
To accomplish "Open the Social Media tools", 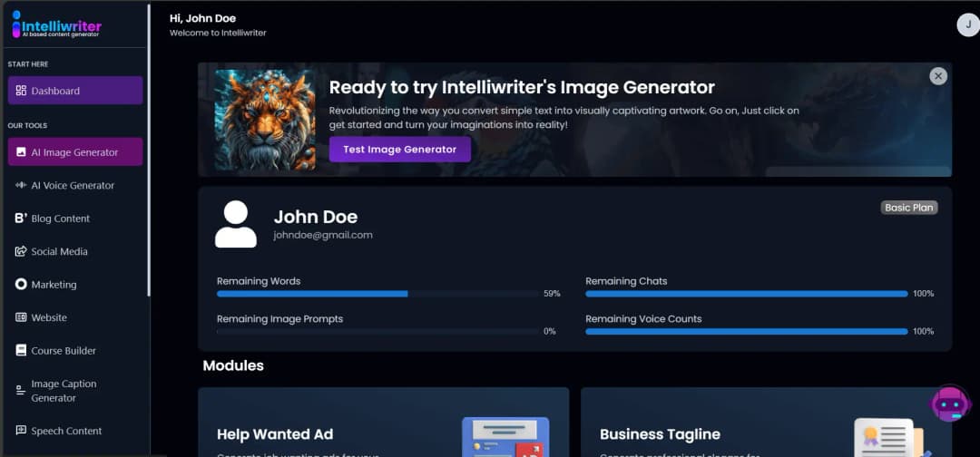I will point(75,251).
